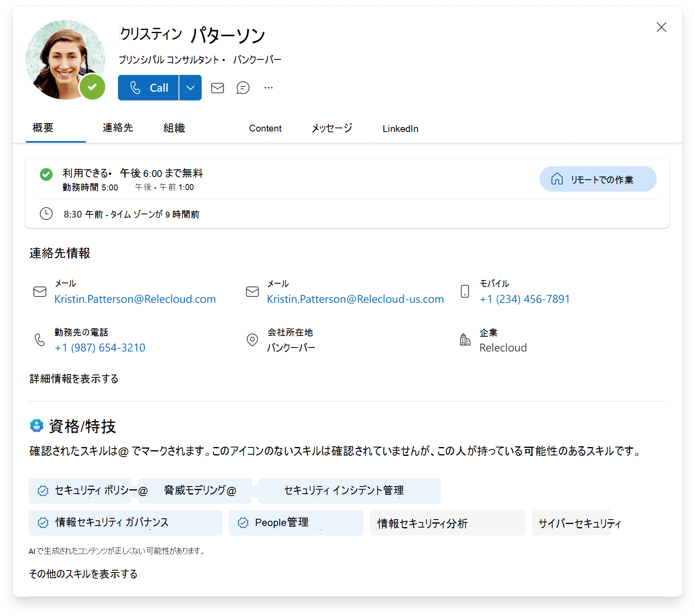Click verified badge icon on 情報セキュリティ ガバナンス chip
The height and width of the screenshot is (616, 695).
pyautogui.click(x=43, y=522)
